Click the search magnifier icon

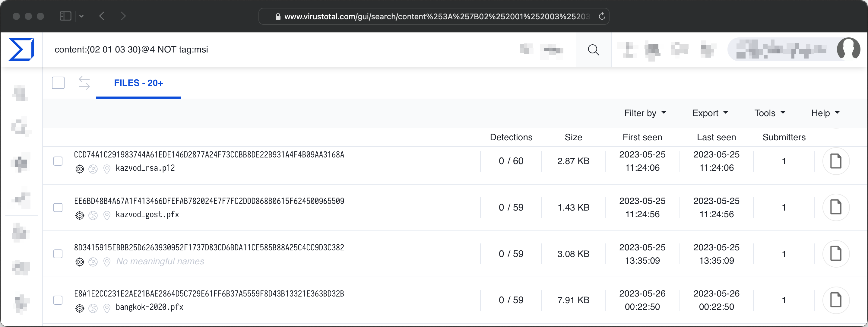tap(593, 50)
